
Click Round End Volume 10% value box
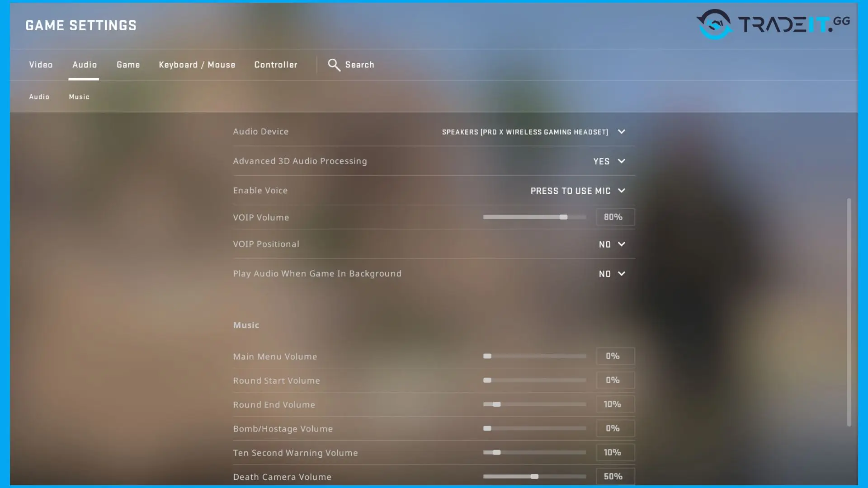(x=615, y=404)
